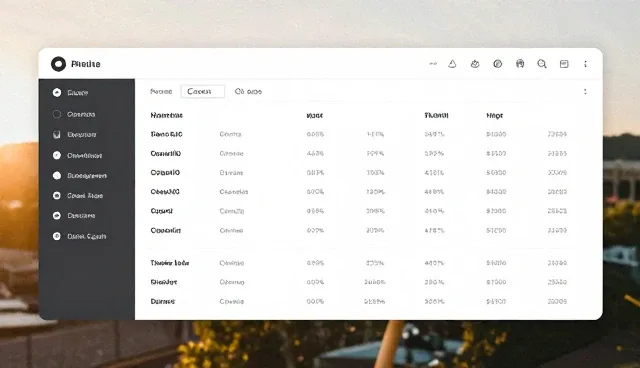Screen dimensions: 640x368
Task: Click the last table row's bold name
Action: point(163,301)
